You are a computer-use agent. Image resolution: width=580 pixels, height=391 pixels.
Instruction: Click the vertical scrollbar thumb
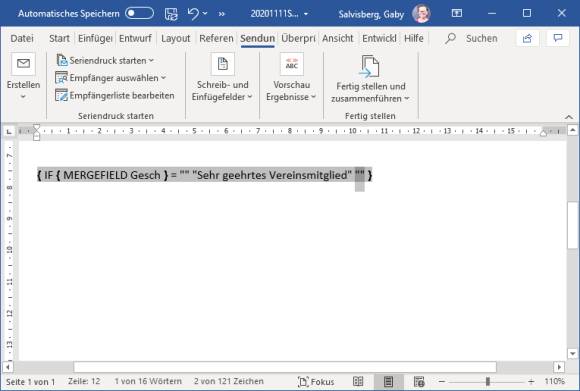click(573, 225)
